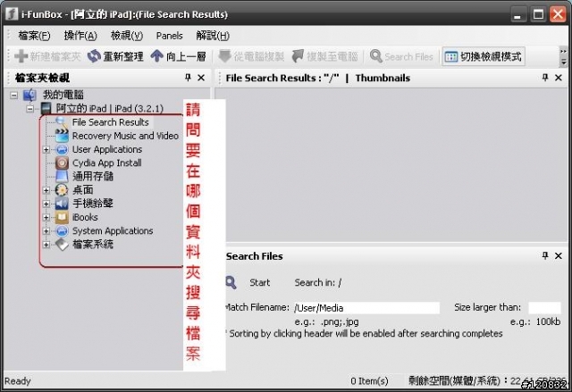
Task: Select the 我的電腦 computer icon
Action: [x=29, y=95]
